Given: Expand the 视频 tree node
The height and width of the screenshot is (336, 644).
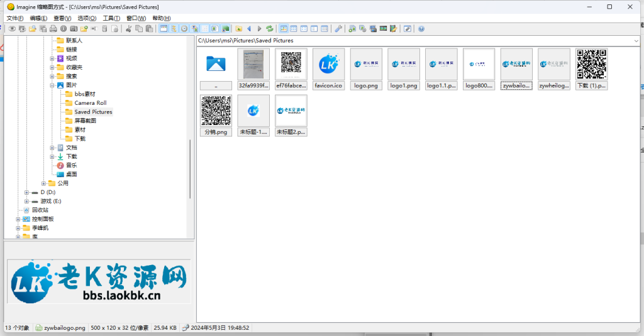Looking at the screenshot, I should 52,58.
